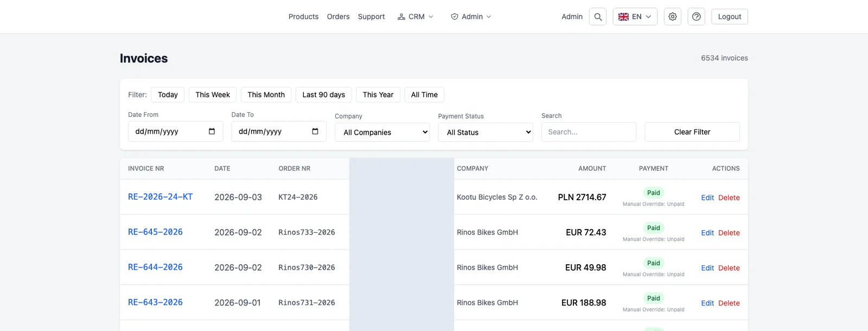Click the Logout button
The height and width of the screenshot is (331, 868).
coord(730,17)
